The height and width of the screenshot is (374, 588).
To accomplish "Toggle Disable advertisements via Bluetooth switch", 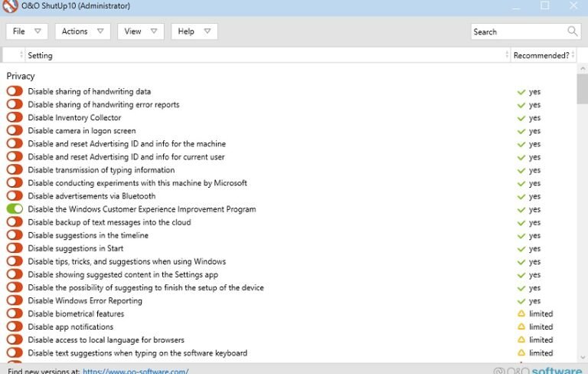I will 15,196.
